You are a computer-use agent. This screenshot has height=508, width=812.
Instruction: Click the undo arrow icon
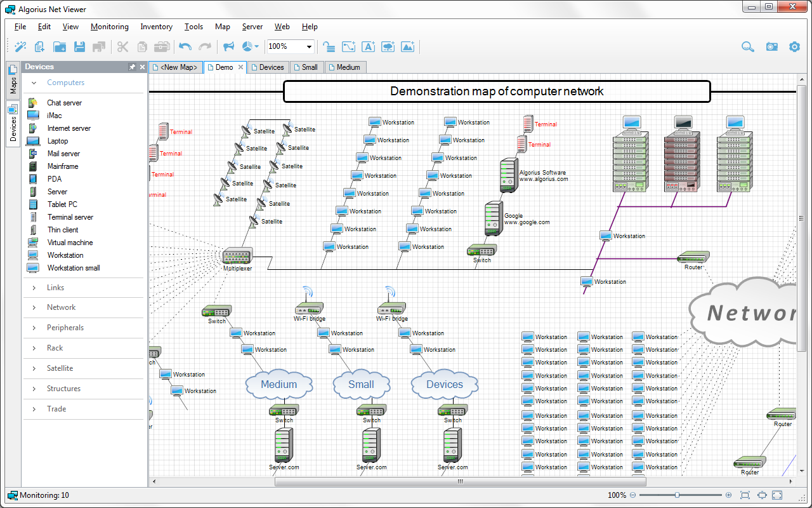click(185, 46)
